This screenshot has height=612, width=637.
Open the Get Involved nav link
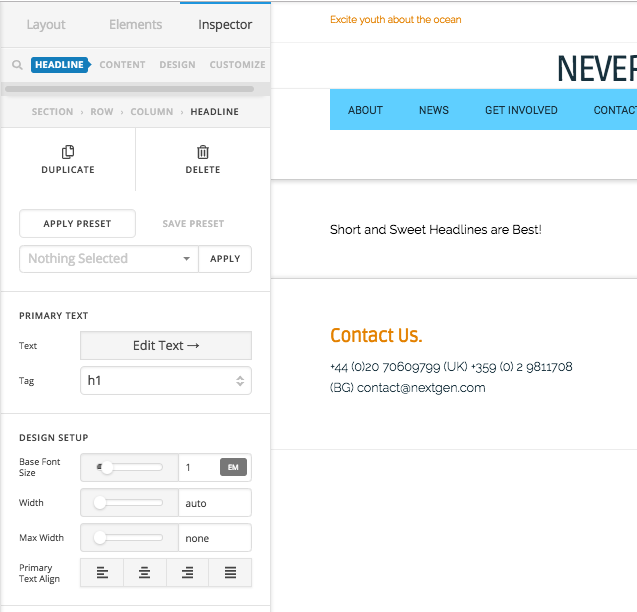521,110
